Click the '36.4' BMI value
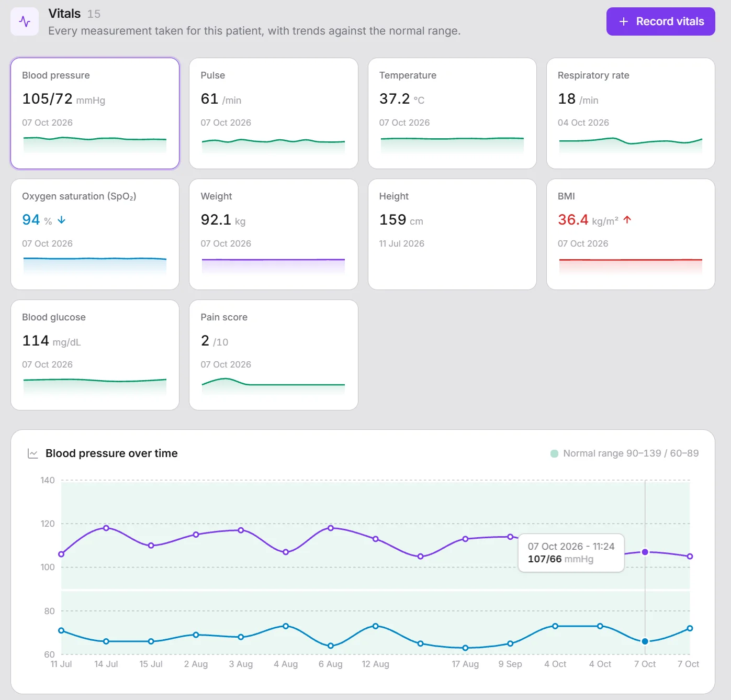Screen dimensions: 731x700 [x=573, y=219]
